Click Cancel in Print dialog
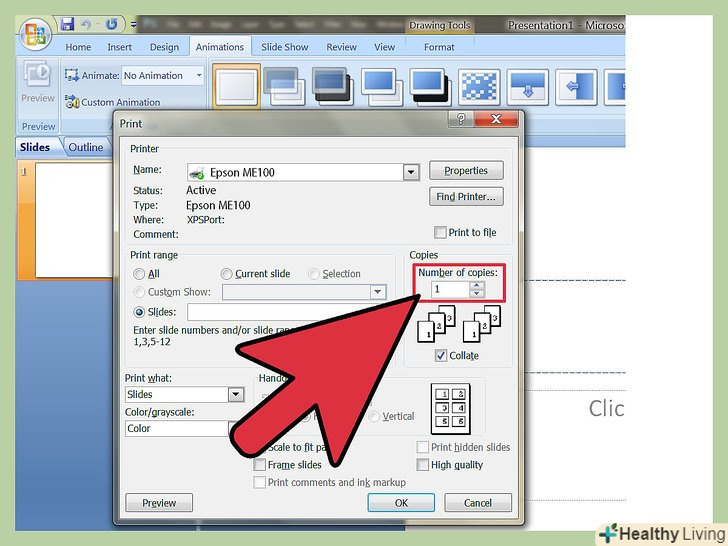The width and height of the screenshot is (728, 546). tap(478, 503)
